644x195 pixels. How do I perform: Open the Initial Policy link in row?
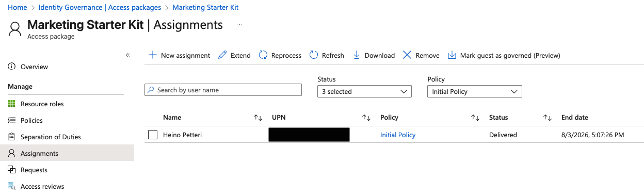point(398,135)
